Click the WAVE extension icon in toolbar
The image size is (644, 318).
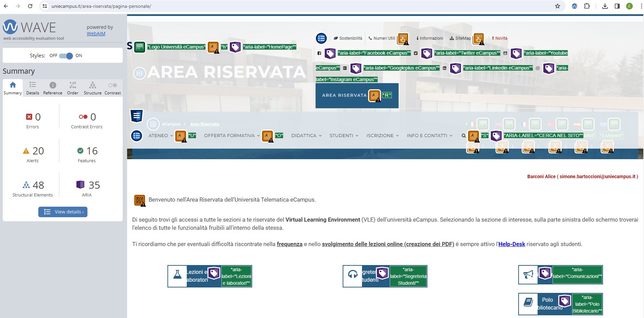(575, 6)
